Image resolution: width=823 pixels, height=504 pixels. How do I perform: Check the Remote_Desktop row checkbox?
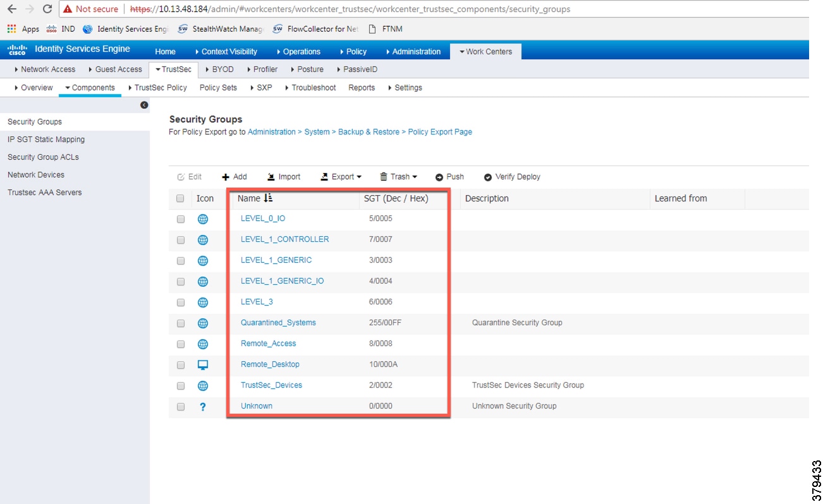[x=181, y=365]
